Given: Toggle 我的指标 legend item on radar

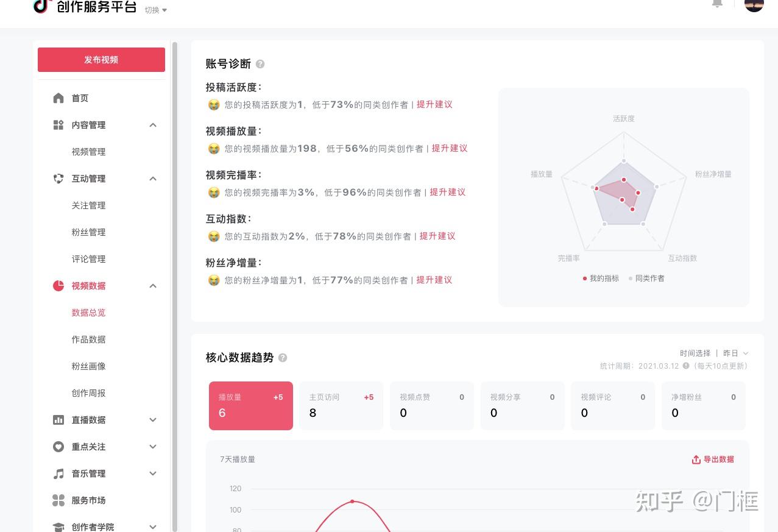Looking at the screenshot, I should tap(601, 278).
